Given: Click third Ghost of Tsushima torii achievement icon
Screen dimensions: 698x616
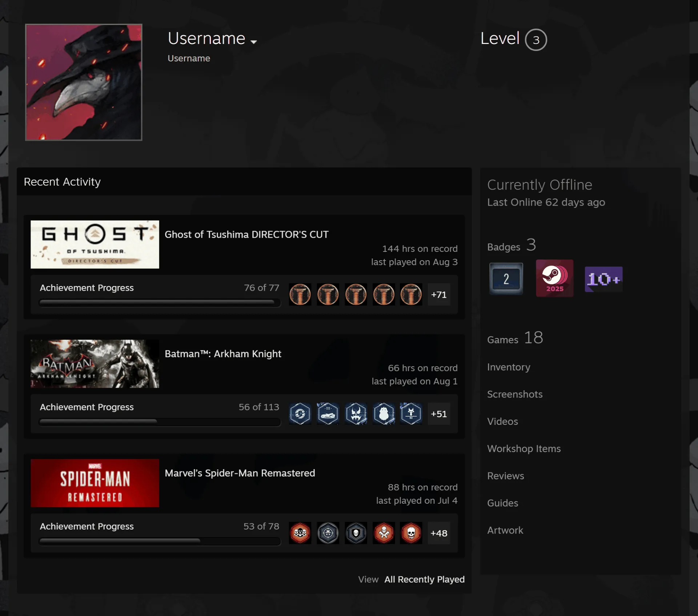Looking at the screenshot, I should (x=356, y=294).
